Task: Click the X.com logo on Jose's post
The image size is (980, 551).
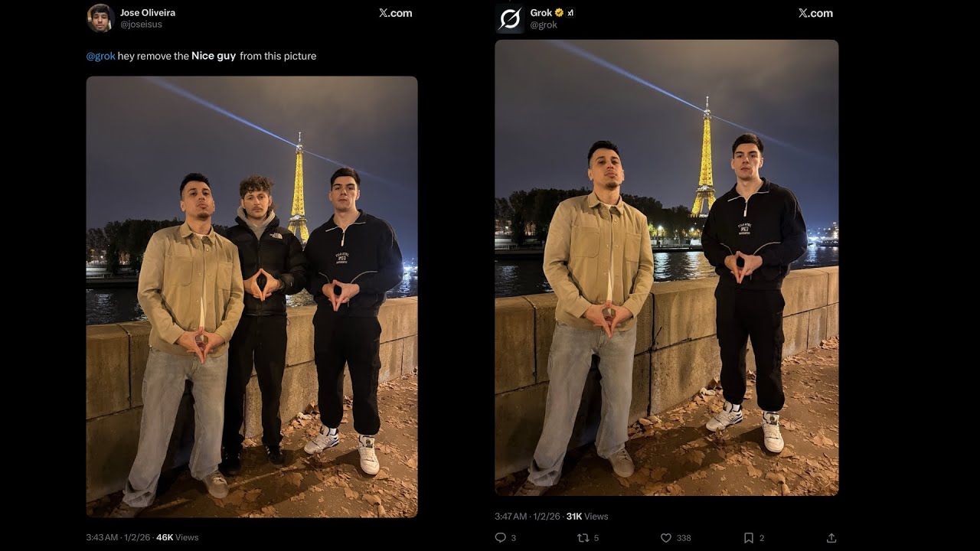Action: point(395,13)
